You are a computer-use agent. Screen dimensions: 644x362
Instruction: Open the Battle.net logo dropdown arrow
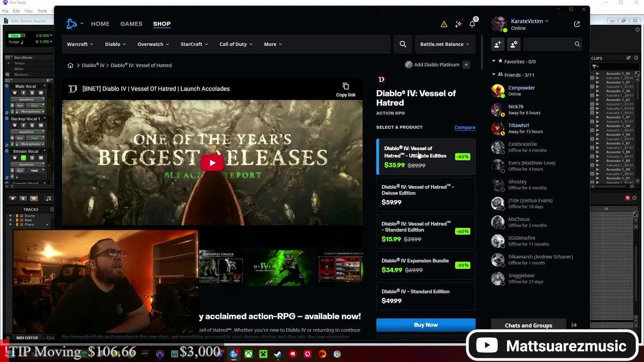point(82,24)
